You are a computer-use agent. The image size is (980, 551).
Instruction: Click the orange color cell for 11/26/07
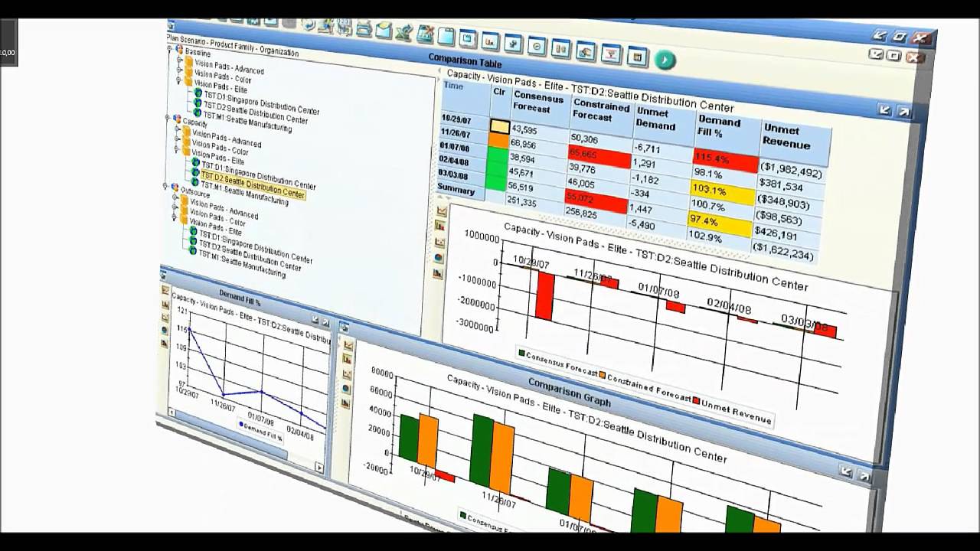[499, 141]
